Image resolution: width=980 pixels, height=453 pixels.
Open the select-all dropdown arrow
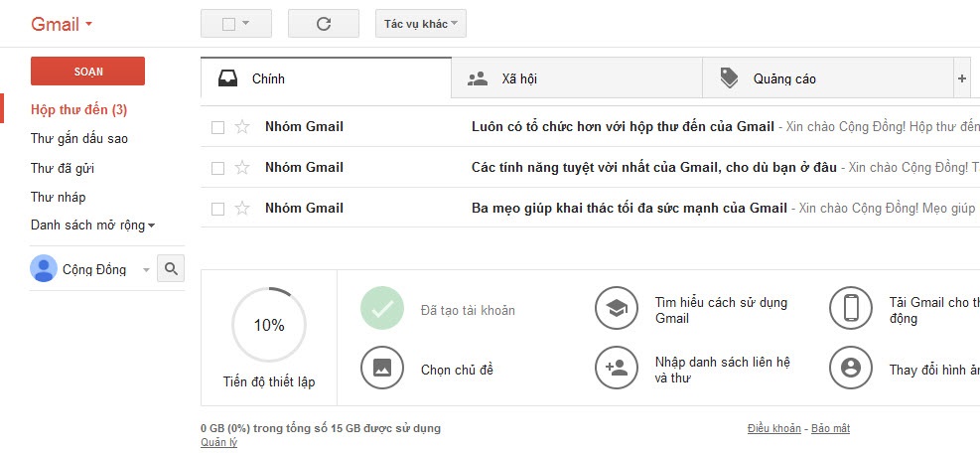245,23
